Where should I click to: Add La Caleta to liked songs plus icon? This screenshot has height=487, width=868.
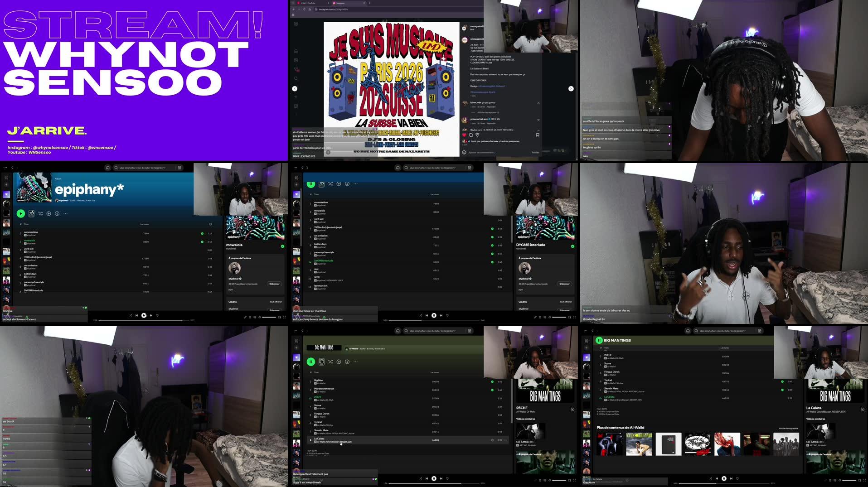863,409
